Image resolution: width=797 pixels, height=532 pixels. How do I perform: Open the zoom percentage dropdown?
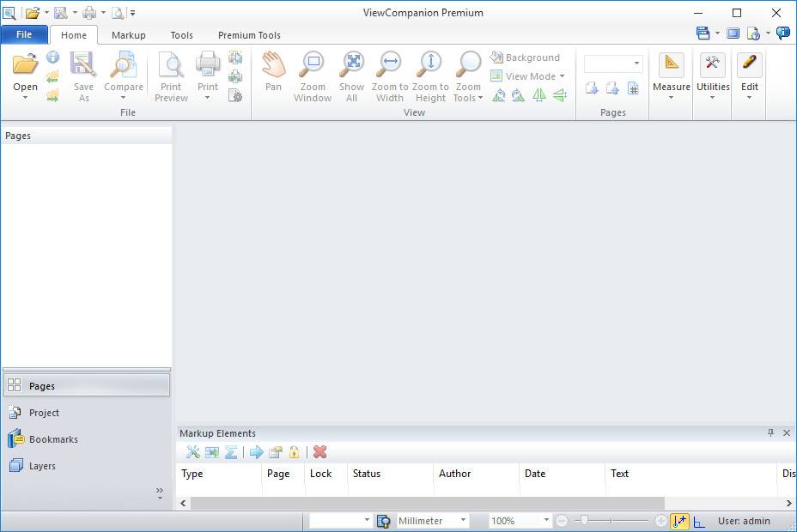pyautogui.click(x=545, y=520)
